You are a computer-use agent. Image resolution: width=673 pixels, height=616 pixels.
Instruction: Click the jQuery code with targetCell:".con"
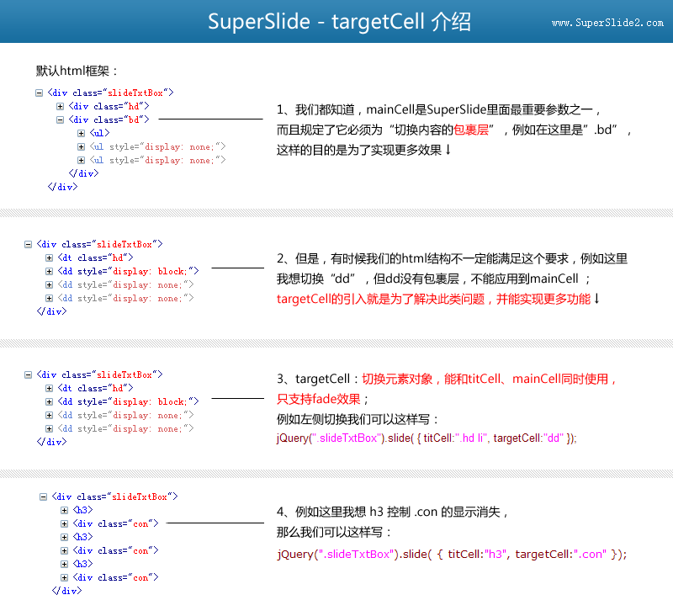pyautogui.click(x=452, y=554)
